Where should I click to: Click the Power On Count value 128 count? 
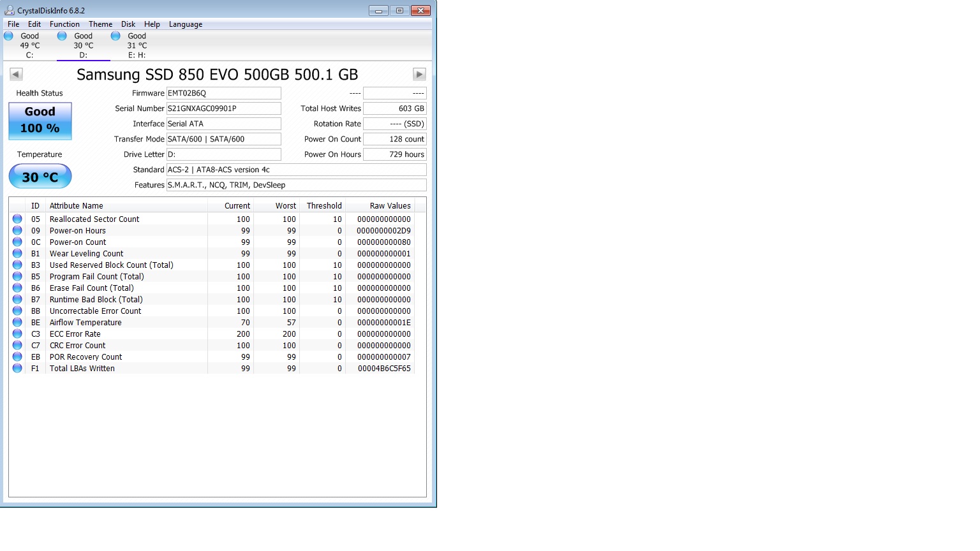[x=395, y=139]
